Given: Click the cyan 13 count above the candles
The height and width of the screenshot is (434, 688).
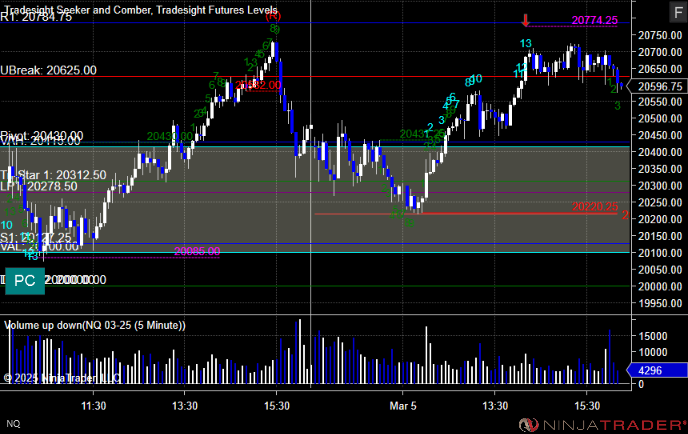Looking at the screenshot, I should (526, 43).
